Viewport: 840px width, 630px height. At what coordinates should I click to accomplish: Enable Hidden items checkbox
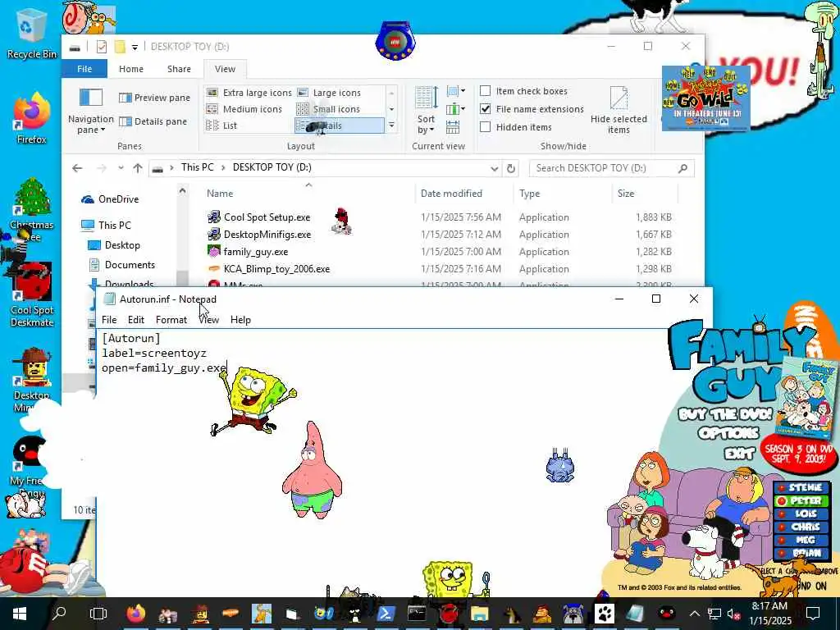[486, 127]
